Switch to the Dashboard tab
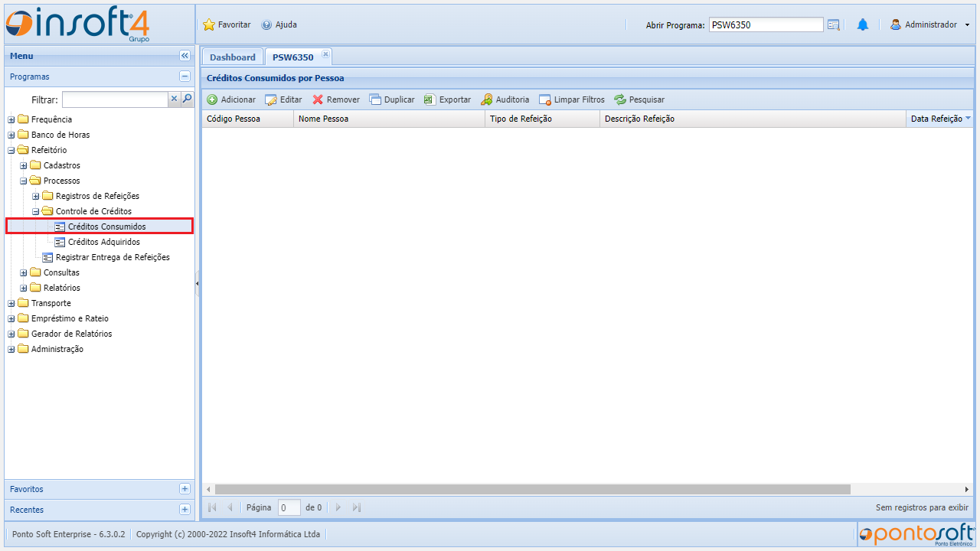This screenshot has width=980, height=551. click(233, 57)
